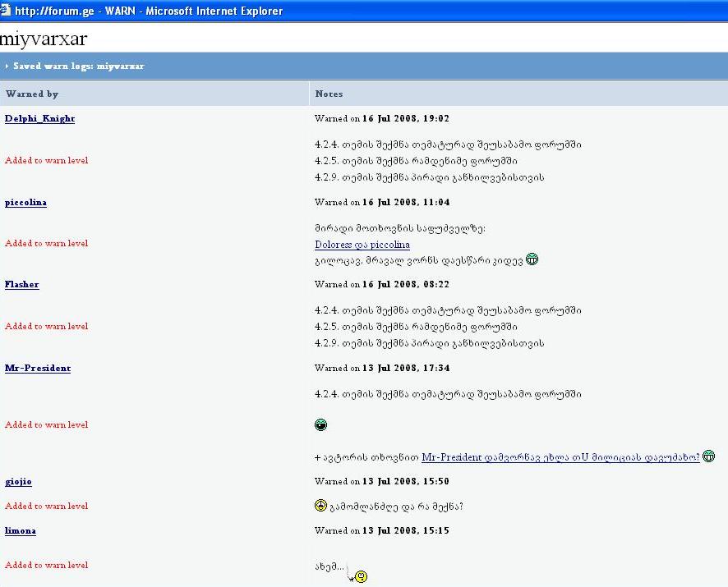Click the window title 'http://forum.ge - WARN'
This screenshot has height=587, width=728.
(x=75, y=11)
